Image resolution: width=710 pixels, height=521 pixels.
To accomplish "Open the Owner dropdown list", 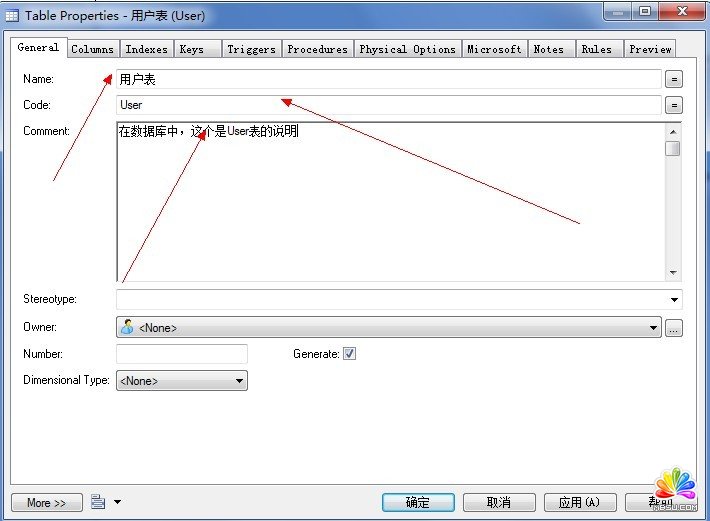I will point(654,328).
